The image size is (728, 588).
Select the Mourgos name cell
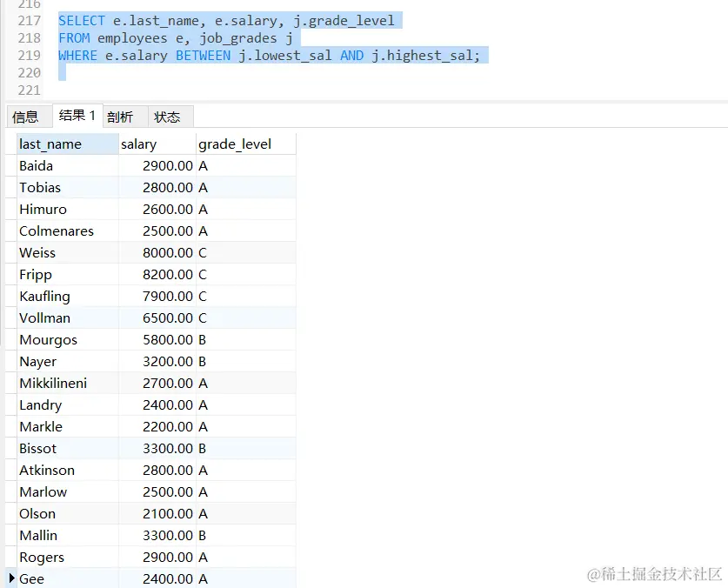point(67,339)
